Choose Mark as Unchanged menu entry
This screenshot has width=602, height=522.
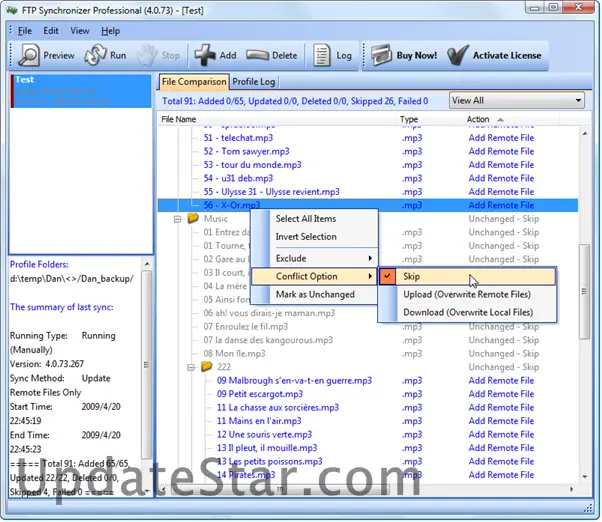(x=315, y=294)
